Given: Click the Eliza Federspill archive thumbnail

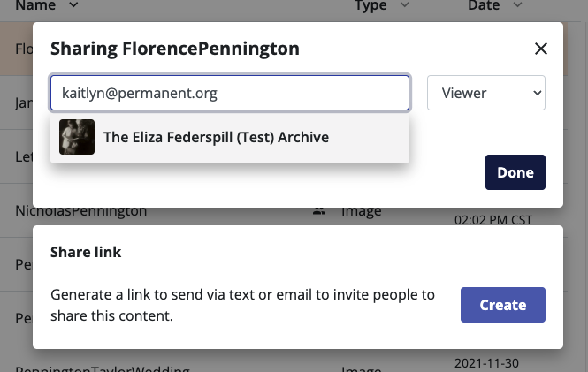Looking at the screenshot, I should coord(77,137).
